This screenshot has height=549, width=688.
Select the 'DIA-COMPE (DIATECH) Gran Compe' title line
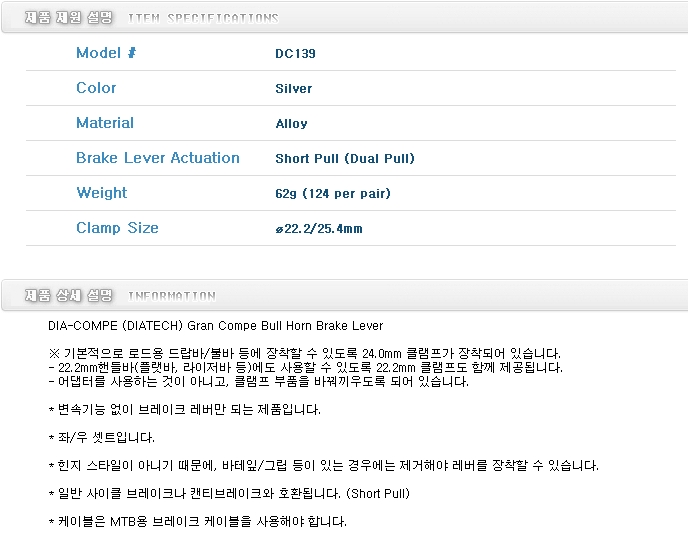click(215, 326)
